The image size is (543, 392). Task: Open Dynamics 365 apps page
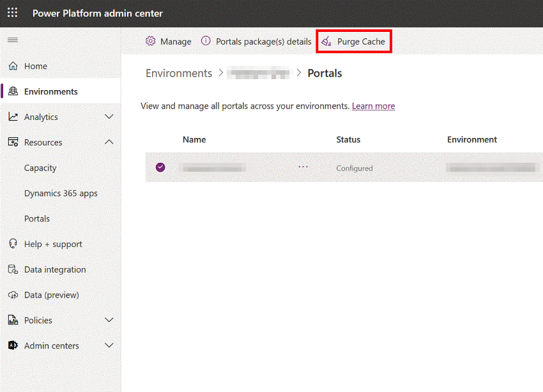pos(61,193)
